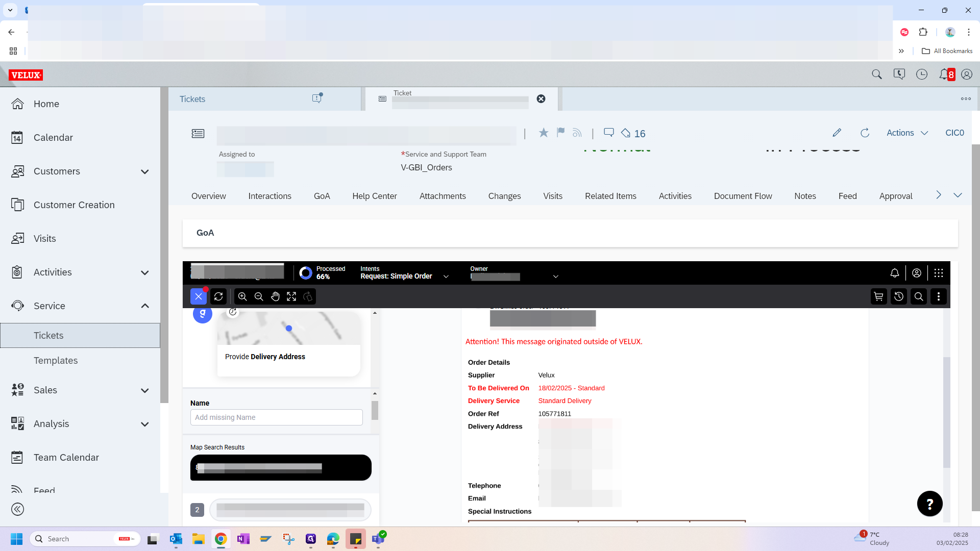Mark ticket as favorite with star icon
Image resolution: width=980 pixels, height=551 pixels.
[x=544, y=133]
